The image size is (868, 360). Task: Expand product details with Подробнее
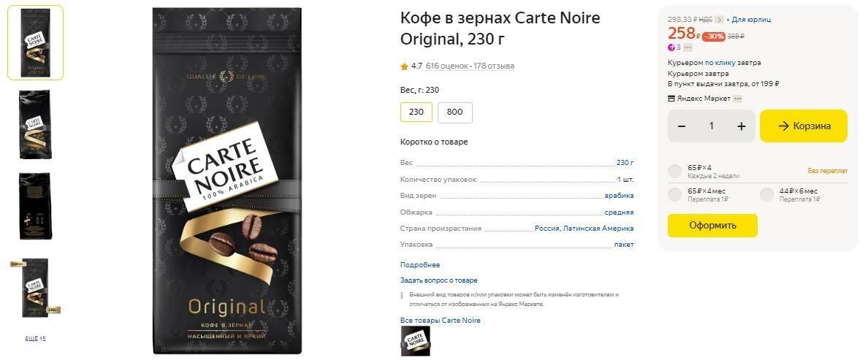pyautogui.click(x=420, y=265)
